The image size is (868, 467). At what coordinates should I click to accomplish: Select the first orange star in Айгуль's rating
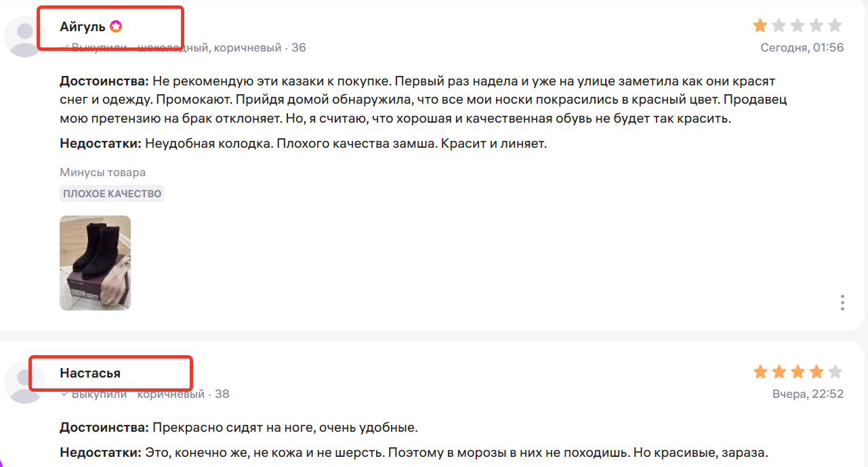pyautogui.click(x=760, y=26)
